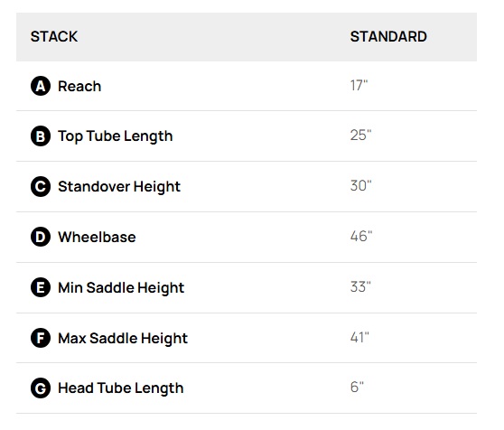Click the circled B icon for Top Tube Length
504x430 pixels.
pos(41,136)
